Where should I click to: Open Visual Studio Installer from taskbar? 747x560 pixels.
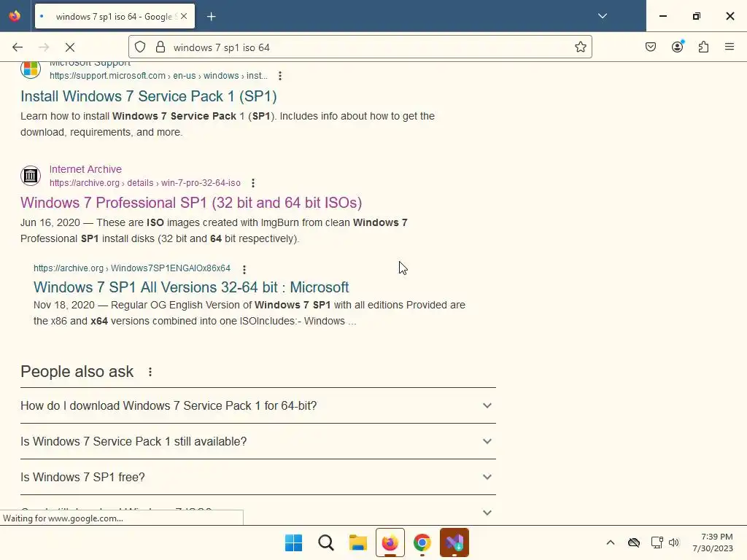[454, 542]
